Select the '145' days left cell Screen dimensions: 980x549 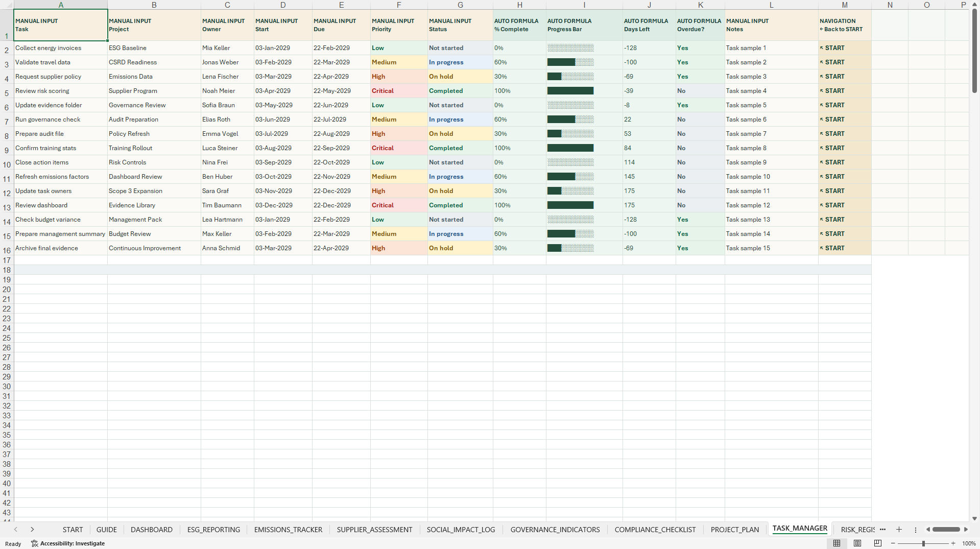tap(649, 177)
